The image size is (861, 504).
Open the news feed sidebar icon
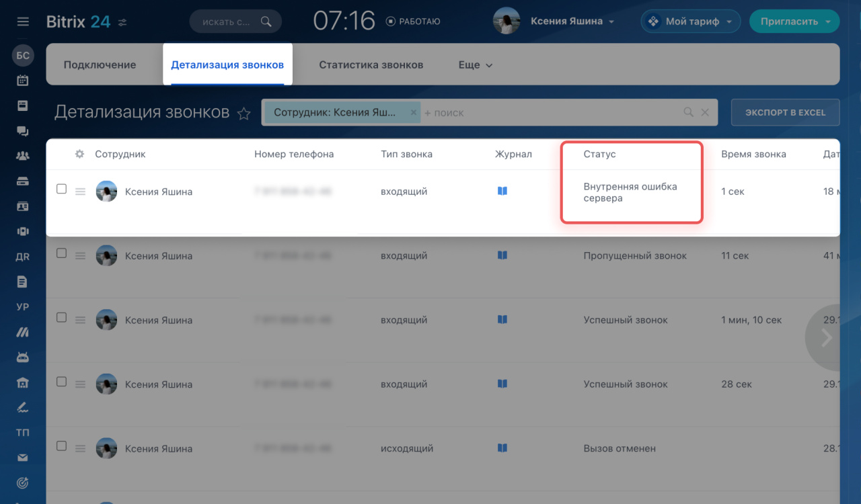pos(23,106)
